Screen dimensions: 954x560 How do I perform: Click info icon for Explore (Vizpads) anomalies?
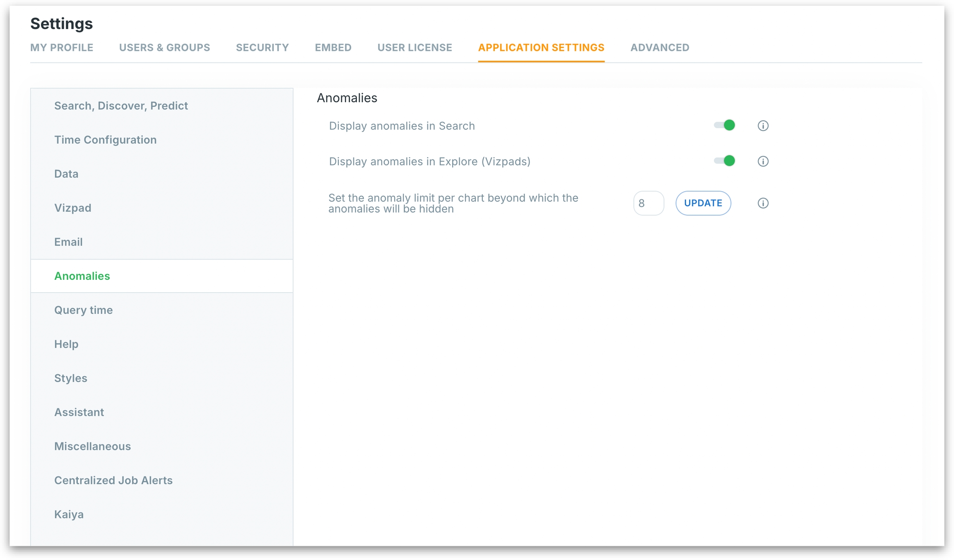tap(763, 161)
